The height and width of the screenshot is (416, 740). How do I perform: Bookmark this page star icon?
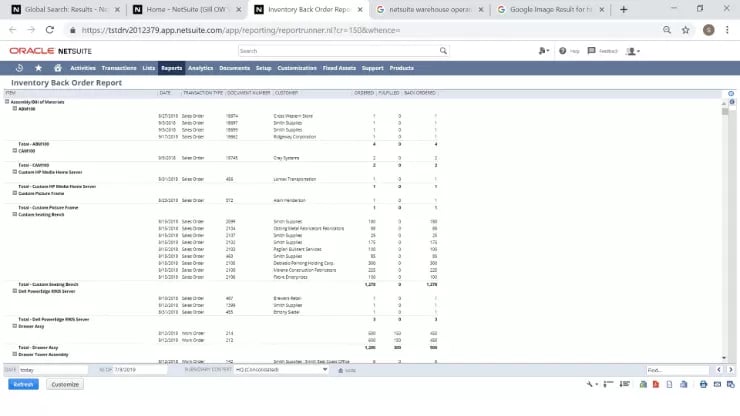[x=685, y=30]
